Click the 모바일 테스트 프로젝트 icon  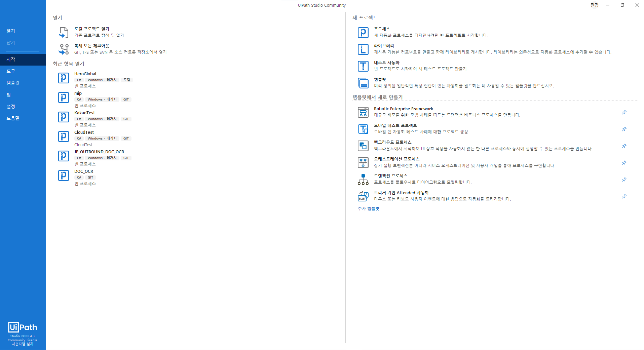(x=363, y=129)
